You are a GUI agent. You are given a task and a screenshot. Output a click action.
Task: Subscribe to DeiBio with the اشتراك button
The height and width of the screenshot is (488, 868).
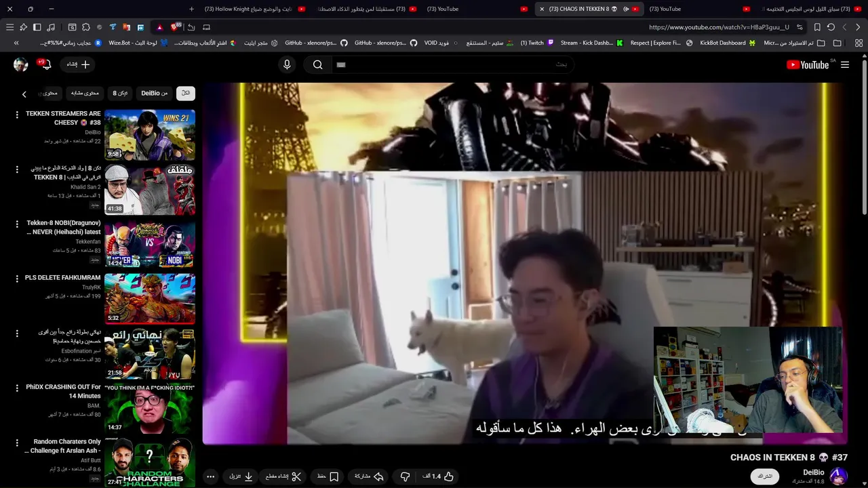pos(765,476)
